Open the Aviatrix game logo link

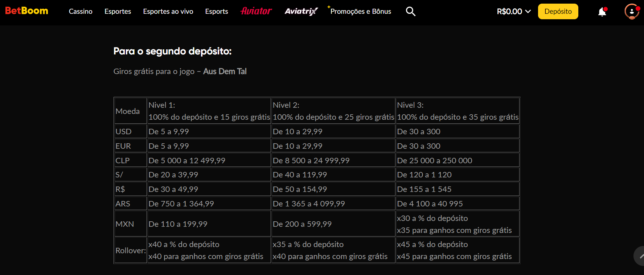[x=301, y=11]
